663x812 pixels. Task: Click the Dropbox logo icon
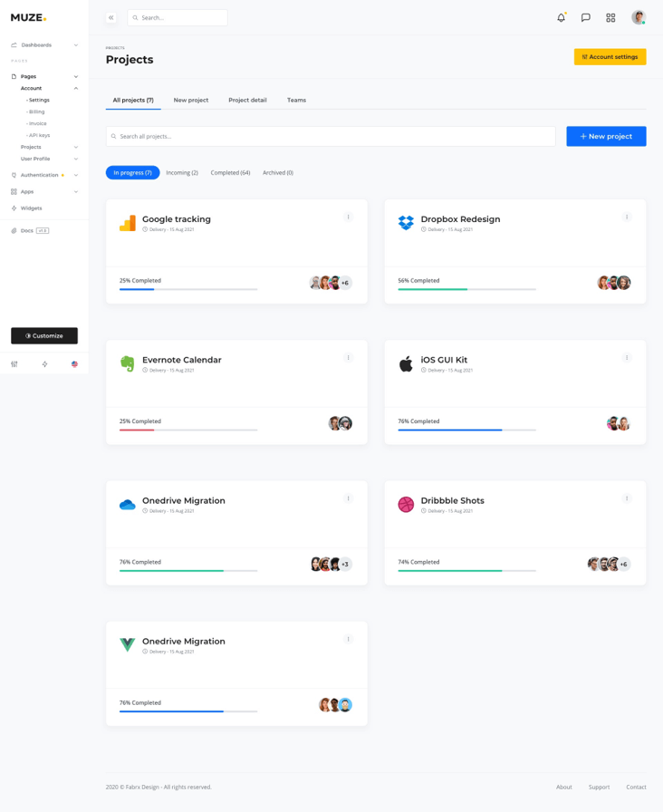[x=406, y=223]
